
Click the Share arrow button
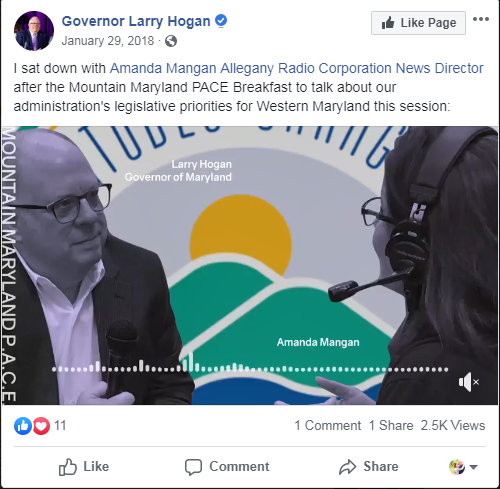click(x=369, y=467)
